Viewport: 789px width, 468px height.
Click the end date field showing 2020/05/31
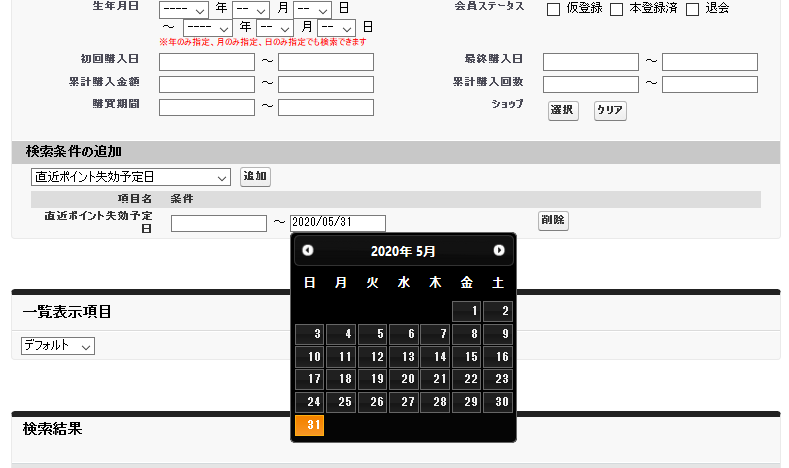pos(337,223)
